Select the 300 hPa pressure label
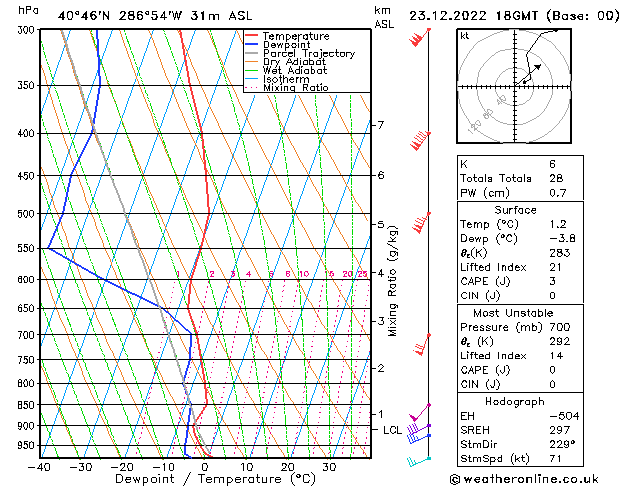 tap(27, 30)
